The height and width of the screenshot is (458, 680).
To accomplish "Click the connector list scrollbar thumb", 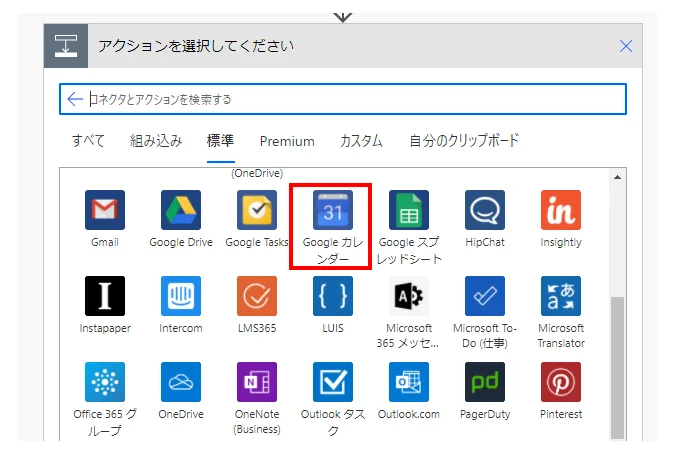I will pos(617,368).
